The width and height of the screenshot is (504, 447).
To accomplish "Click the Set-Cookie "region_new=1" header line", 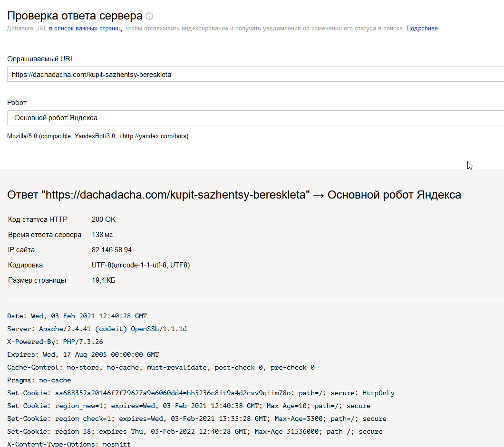I will (189, 406).
